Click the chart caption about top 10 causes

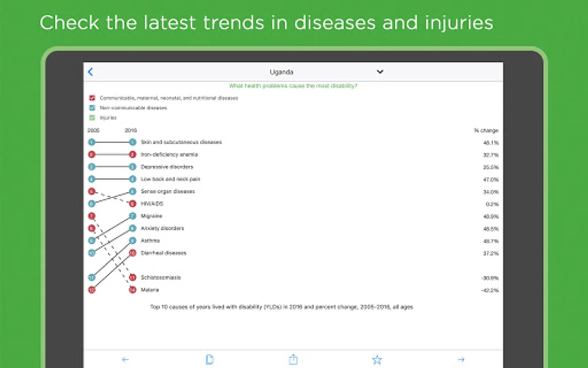[281, 307]
